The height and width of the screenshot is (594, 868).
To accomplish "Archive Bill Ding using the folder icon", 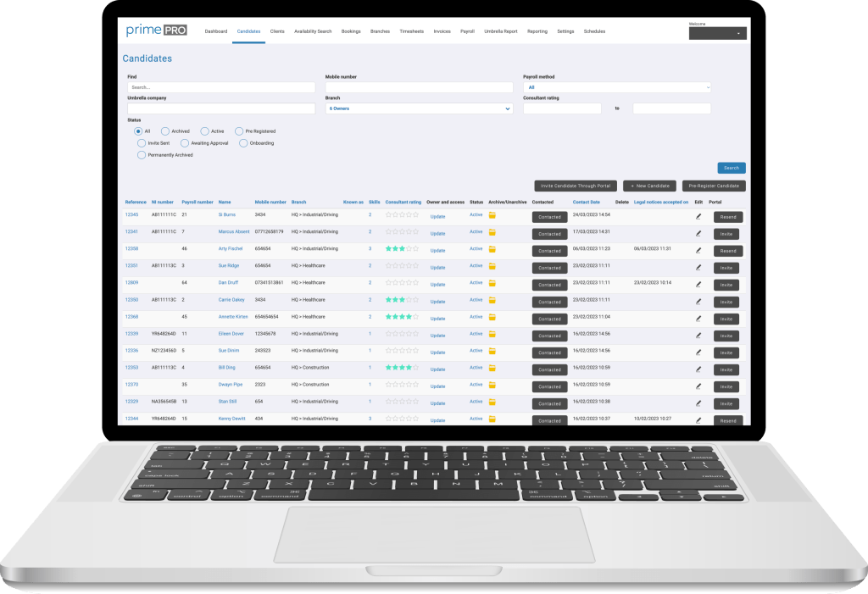I will point(492,368).
